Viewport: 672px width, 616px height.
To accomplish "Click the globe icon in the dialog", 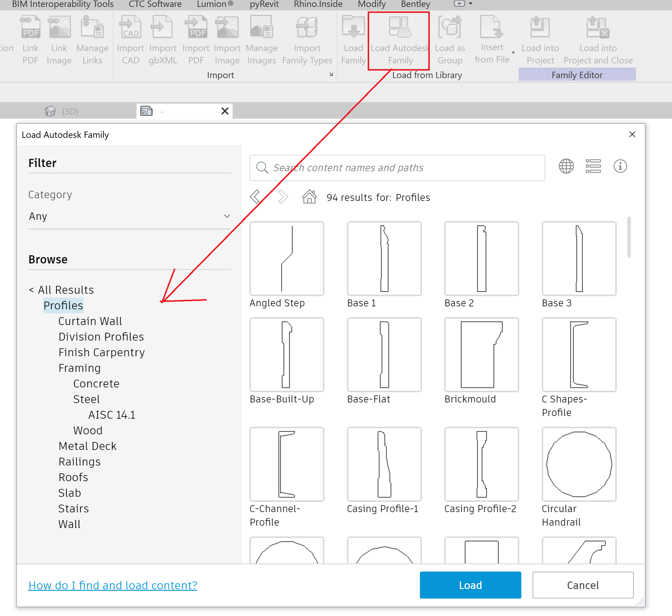I will (566, 166).
